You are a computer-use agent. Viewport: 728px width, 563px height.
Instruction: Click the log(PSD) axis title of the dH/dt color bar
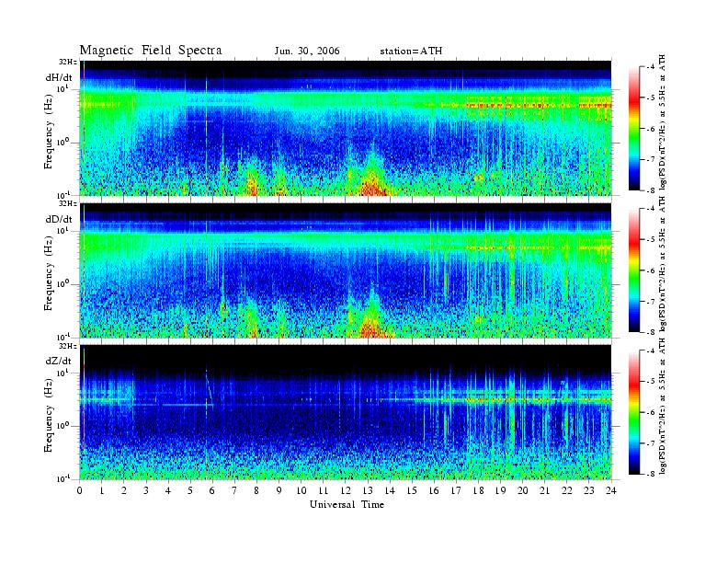click(x=663, y=123)
